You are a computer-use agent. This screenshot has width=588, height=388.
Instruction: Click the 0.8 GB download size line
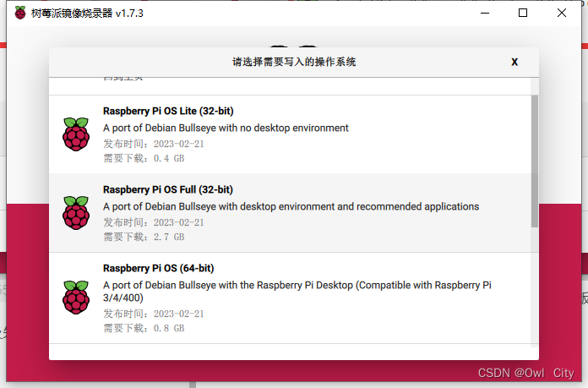click(x=144, y=328)
